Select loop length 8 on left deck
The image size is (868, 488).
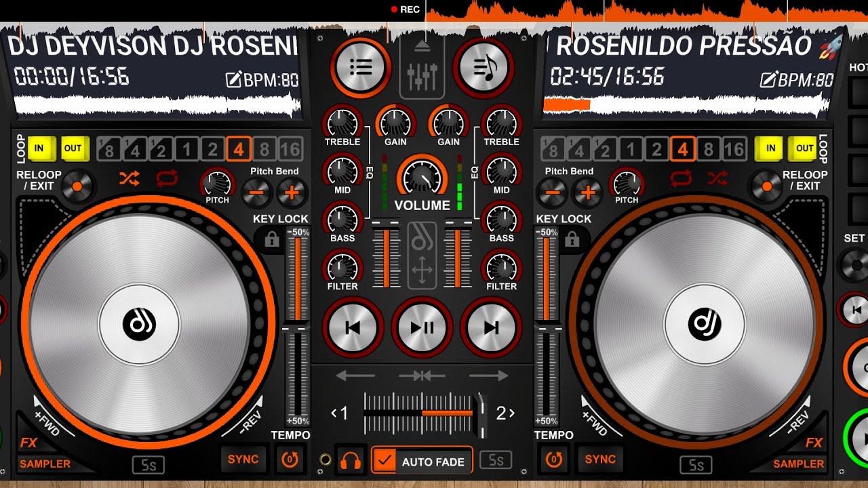coord(264,149)
